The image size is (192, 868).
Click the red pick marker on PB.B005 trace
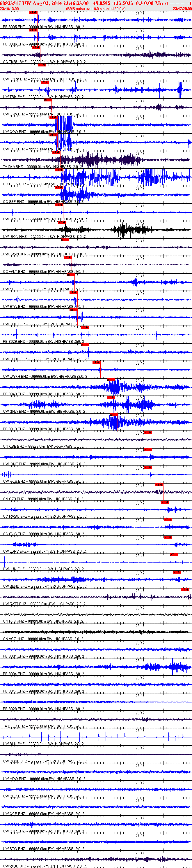33,13
